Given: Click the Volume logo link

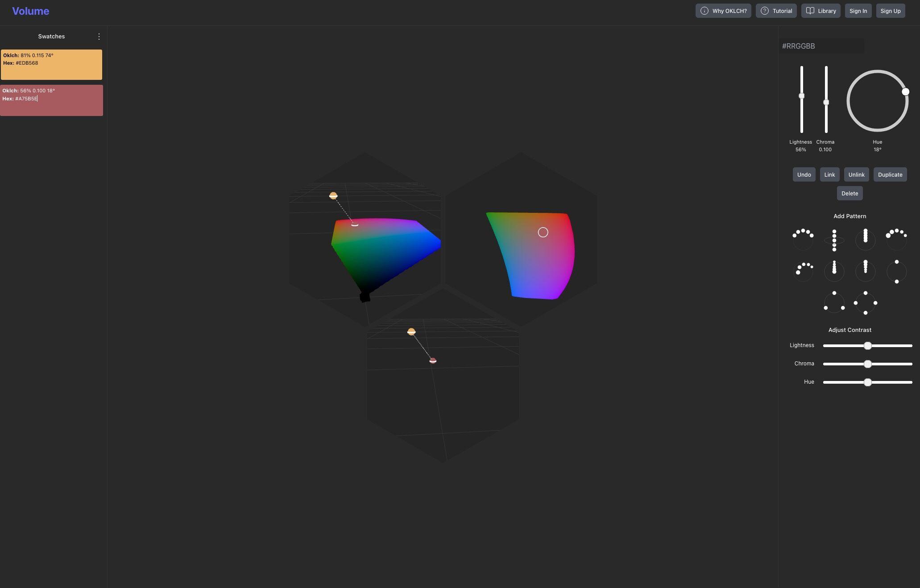Looking at the screenshot, I should click(x=30, y=11).
